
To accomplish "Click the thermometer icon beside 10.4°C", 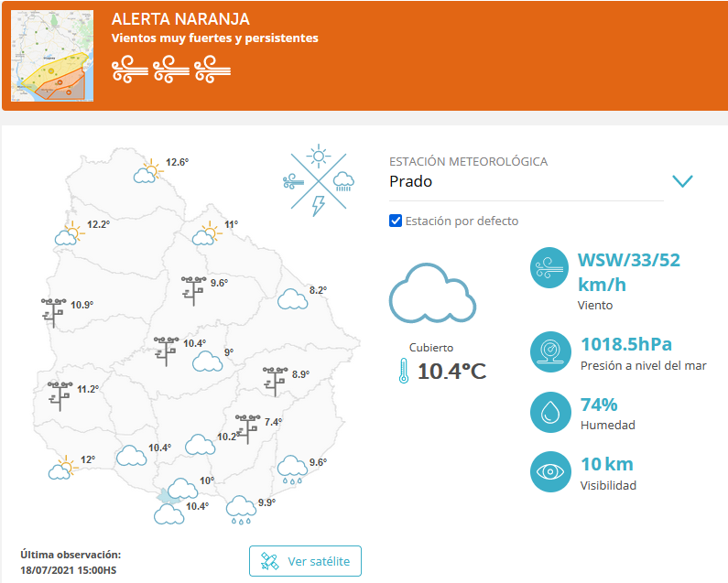I will [x=403, y=371].
